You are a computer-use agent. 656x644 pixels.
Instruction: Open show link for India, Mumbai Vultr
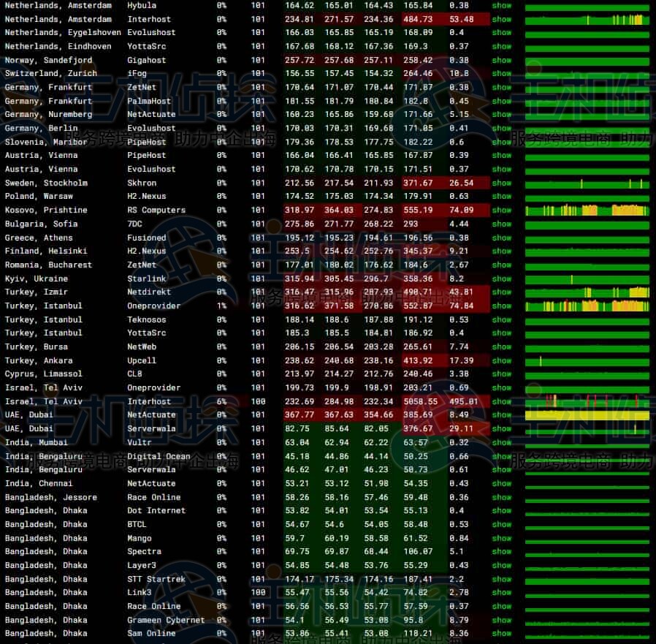[501, 442]
